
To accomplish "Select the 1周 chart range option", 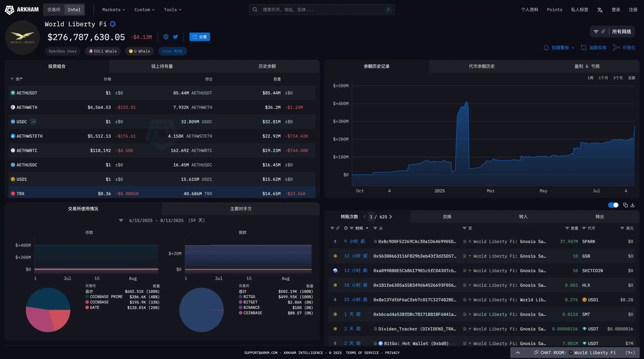I will tap(590, 78).
